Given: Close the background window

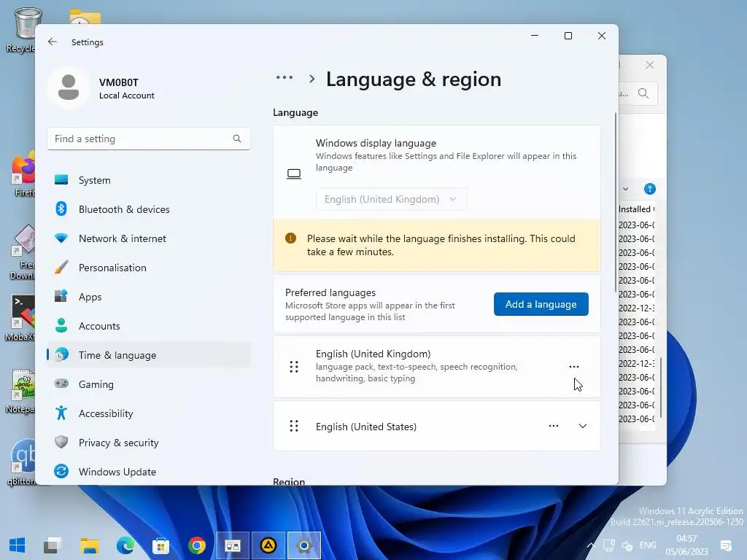Looking at the screenshot, I should click(650, 65).
